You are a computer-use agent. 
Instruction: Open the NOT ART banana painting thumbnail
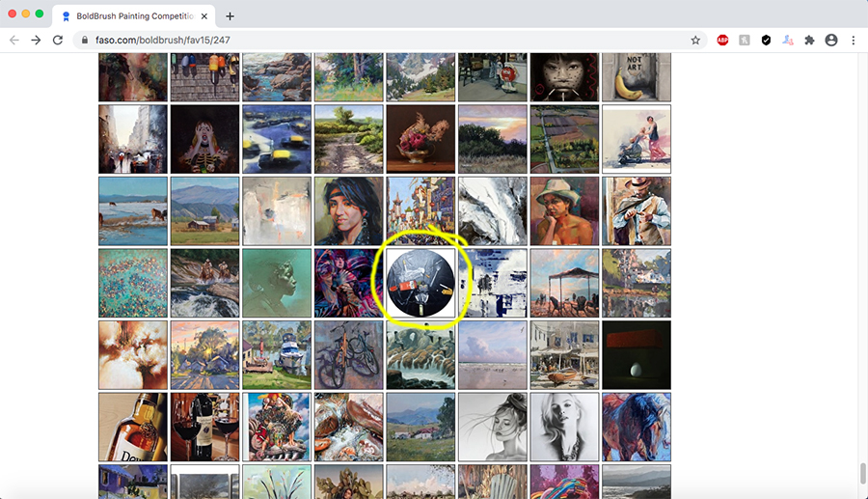[x=637, y=77]
